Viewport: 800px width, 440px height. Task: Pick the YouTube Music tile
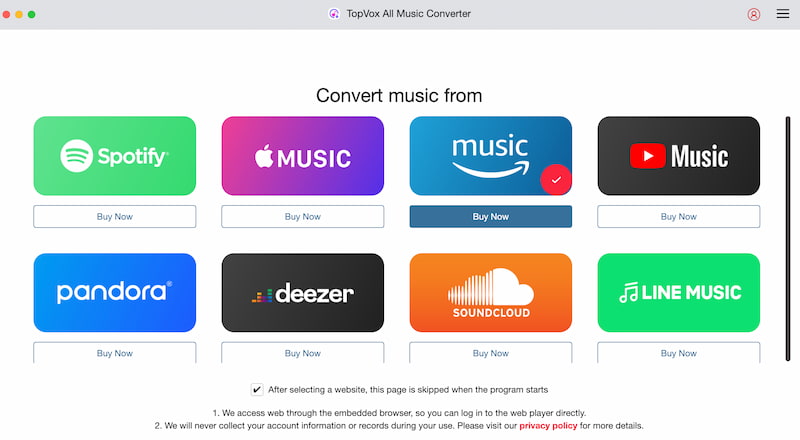pyautogui.click(x=679, y=156)
